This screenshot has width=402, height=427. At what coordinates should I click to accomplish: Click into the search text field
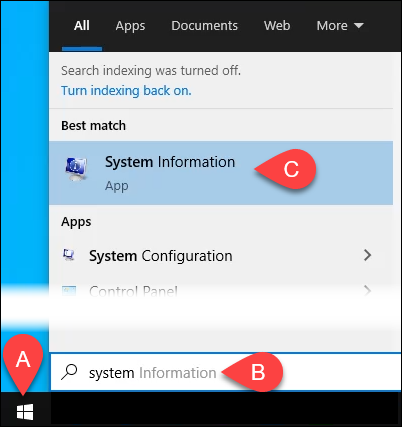pos(226,372)
